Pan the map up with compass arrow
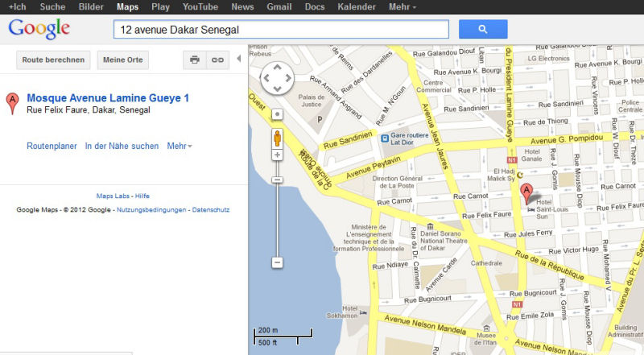Screen dimensions: 644x355 (x=277, y=68)
